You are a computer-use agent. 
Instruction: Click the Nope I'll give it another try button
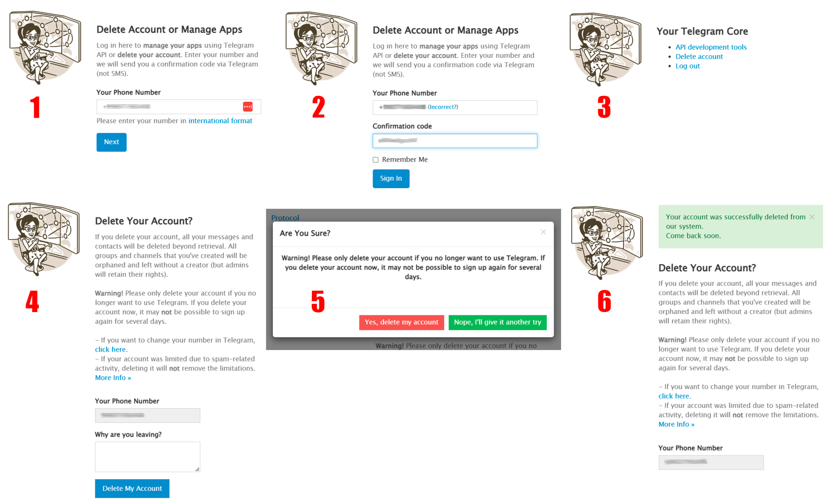click(497, 322)
